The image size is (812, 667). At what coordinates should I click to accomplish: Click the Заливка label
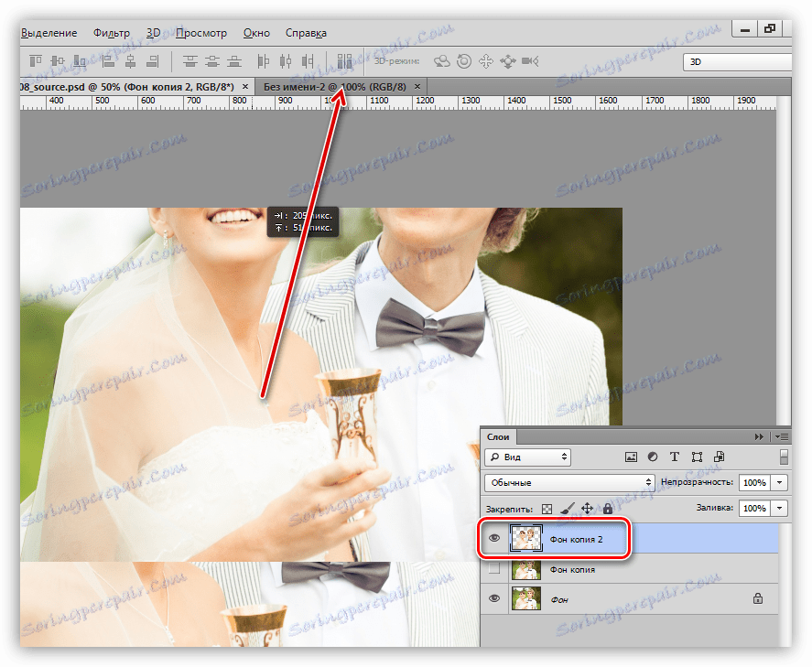(715, 507)
